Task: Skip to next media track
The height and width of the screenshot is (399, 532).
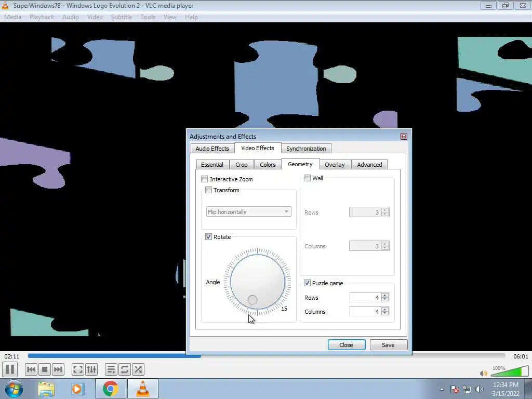Action: coord(58,369)
